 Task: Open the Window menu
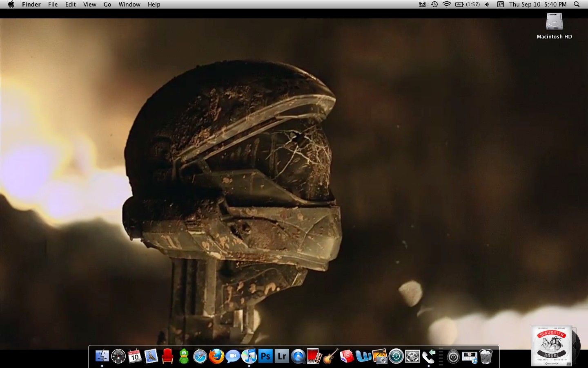(x=129, y=4)
